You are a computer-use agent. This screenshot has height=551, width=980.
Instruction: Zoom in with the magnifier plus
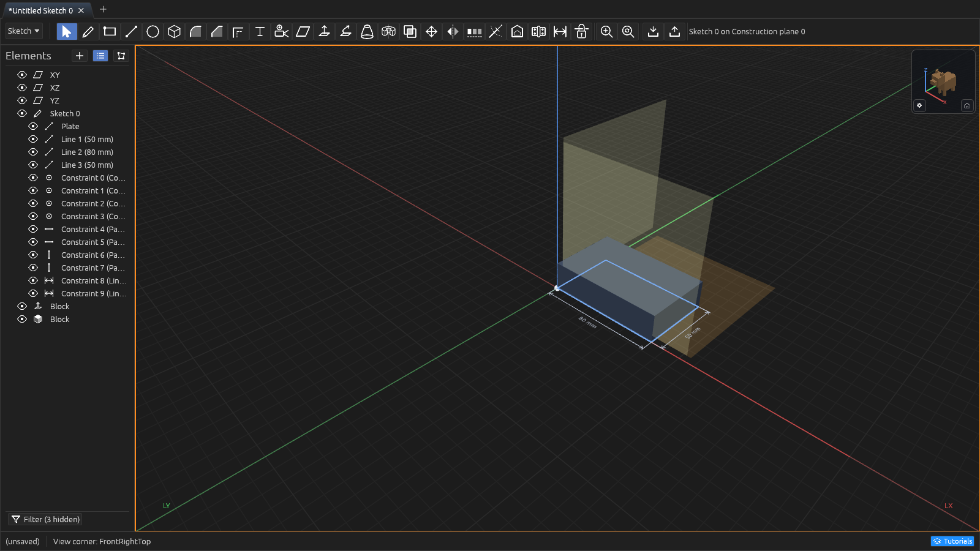[606, 31]
